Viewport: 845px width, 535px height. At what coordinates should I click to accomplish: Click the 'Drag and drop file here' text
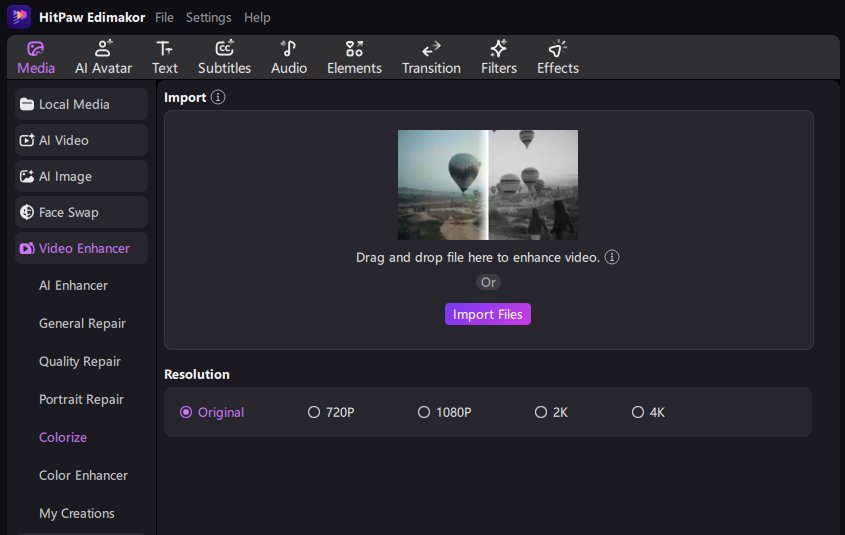(x=477, y=258)
